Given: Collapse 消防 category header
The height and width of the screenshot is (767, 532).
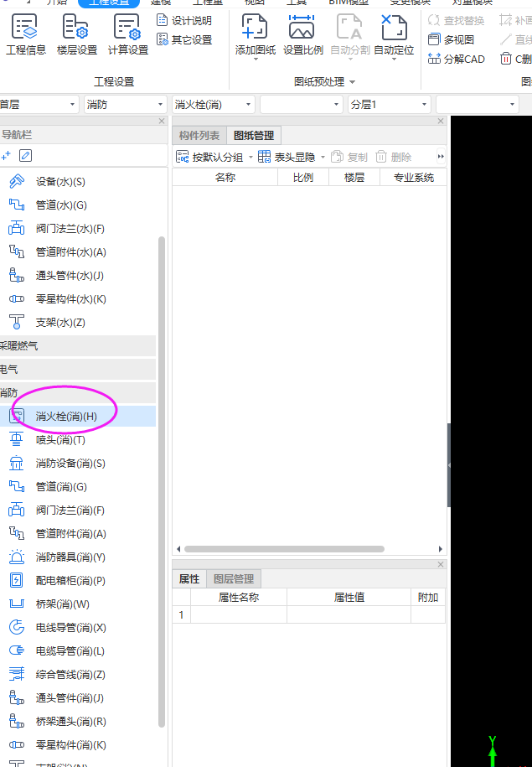Looking at the screenshot, I should 78,393.
